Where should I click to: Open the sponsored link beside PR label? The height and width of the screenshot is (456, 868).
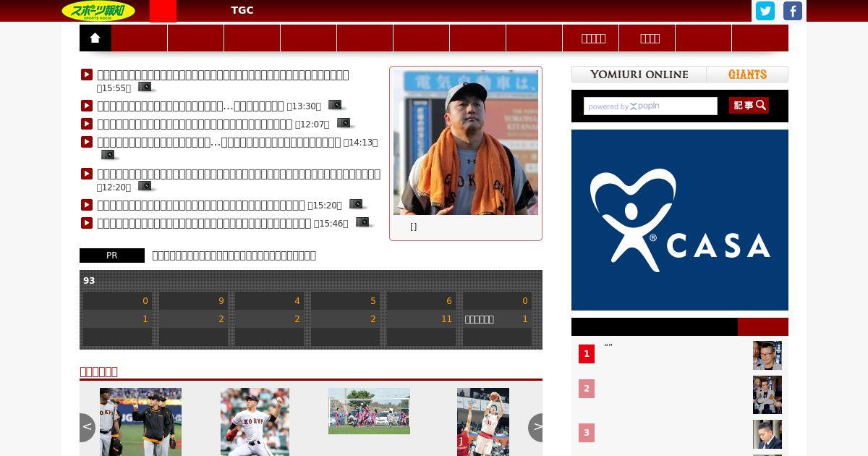click(x=234, y=255)
